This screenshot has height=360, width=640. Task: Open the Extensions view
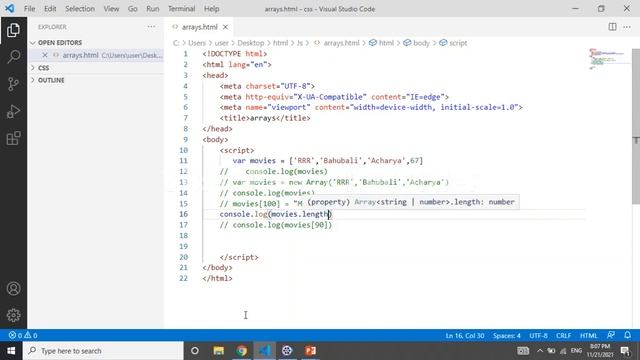click(13, 138)
